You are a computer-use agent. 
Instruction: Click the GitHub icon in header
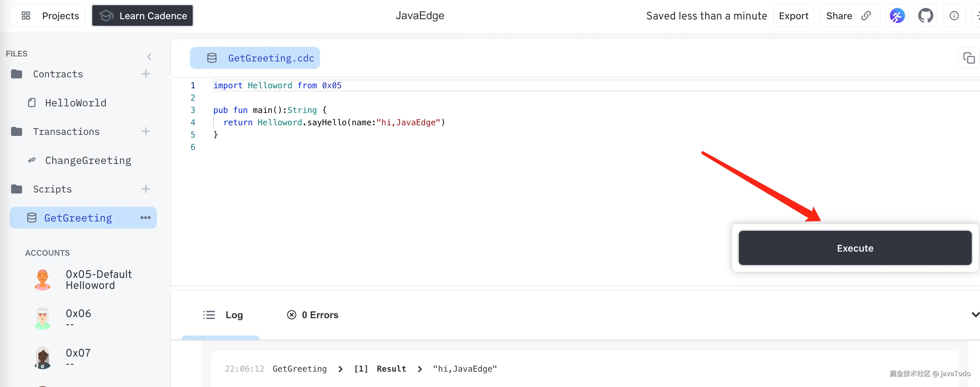(925, 16)
